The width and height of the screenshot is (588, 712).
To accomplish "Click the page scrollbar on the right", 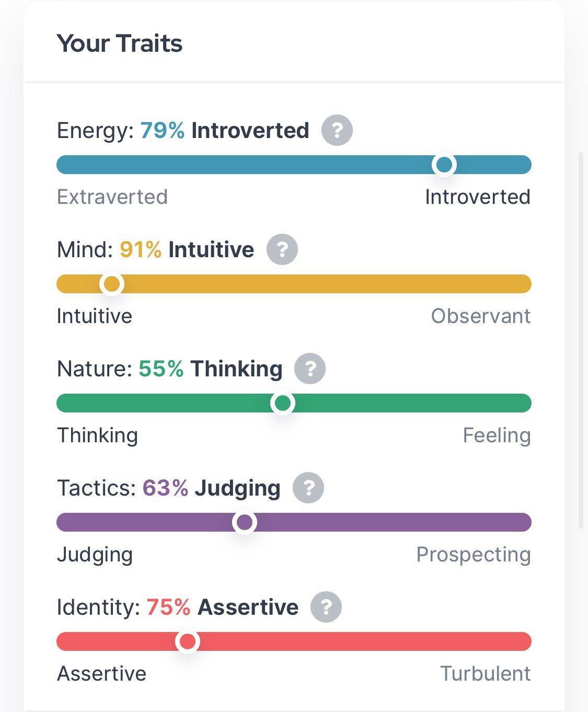I will click(581, 341).
